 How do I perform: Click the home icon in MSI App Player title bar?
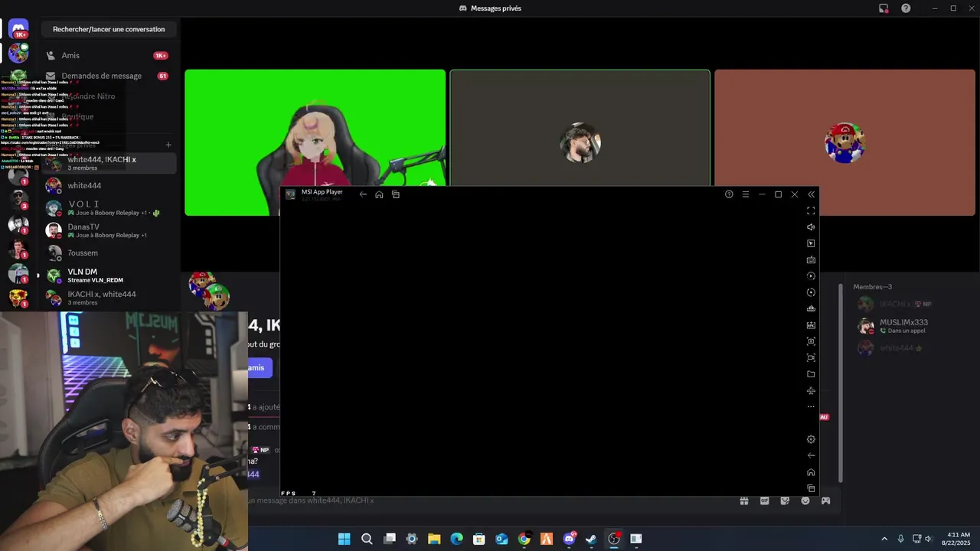pos(379,194)
